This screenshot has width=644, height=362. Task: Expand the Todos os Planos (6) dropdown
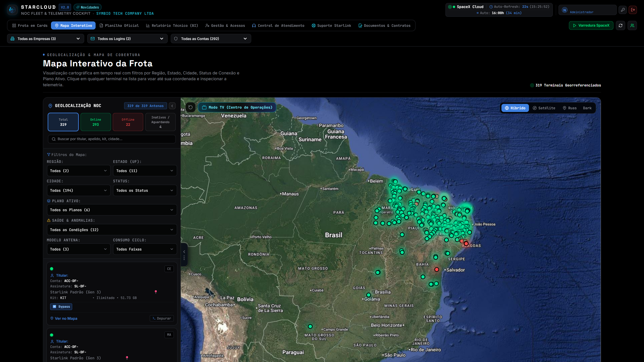pyautogui.click(x=112, y=210)
